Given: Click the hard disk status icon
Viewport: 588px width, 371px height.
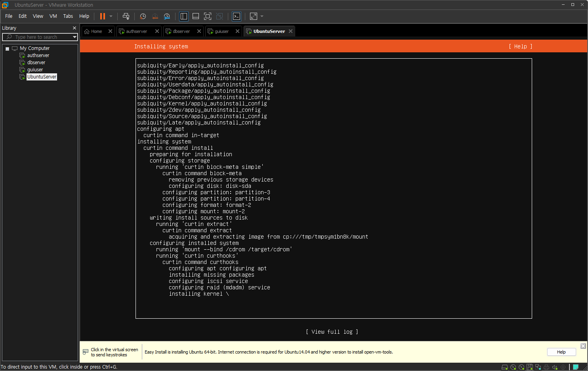Looking at the screenshot, I should 505,367.
